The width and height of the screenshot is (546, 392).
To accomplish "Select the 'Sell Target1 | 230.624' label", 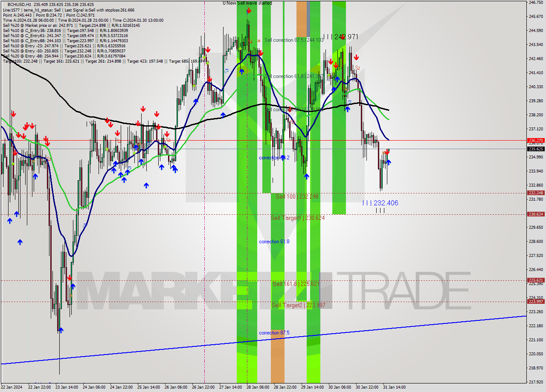I will [298, 218].
